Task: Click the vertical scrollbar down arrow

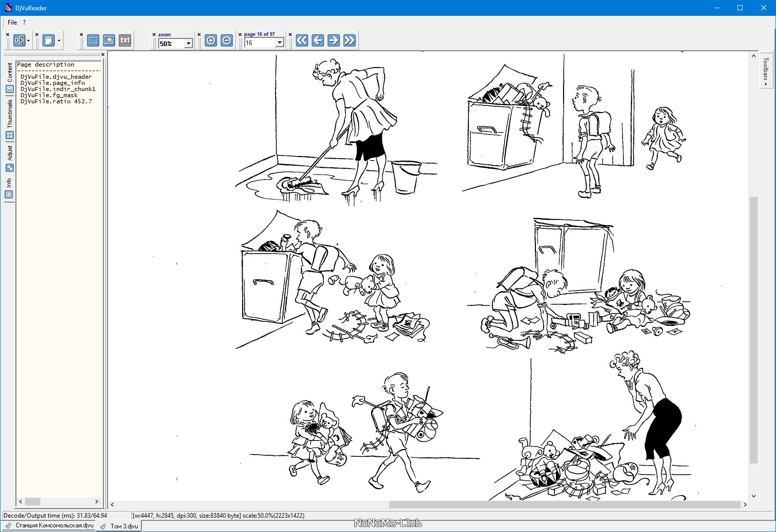Action: pos(753,496)
